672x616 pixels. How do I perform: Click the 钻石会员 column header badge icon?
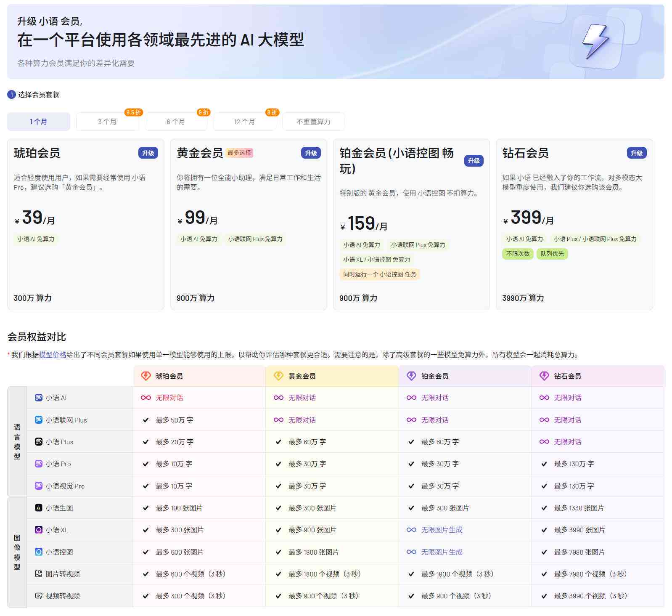point(544,376)
